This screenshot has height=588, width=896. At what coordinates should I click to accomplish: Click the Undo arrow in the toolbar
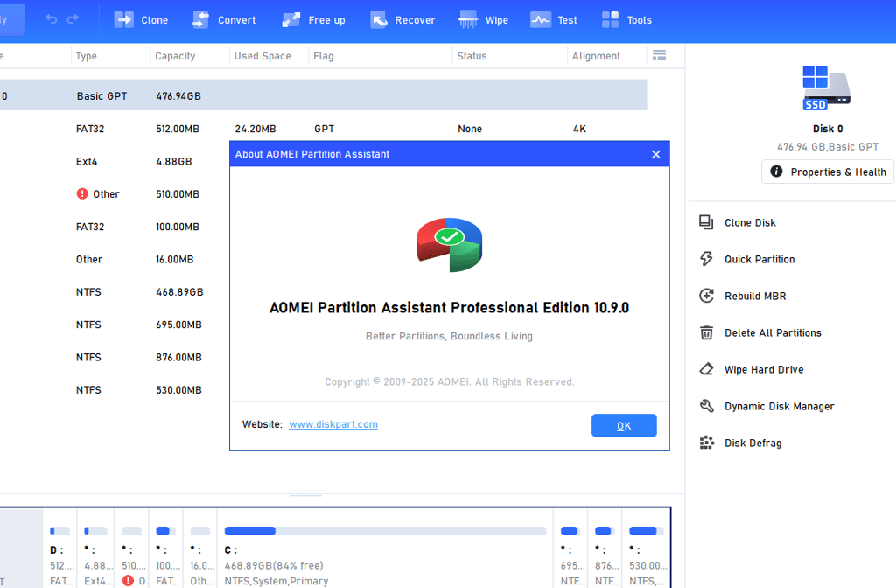(x=52, y=19)
